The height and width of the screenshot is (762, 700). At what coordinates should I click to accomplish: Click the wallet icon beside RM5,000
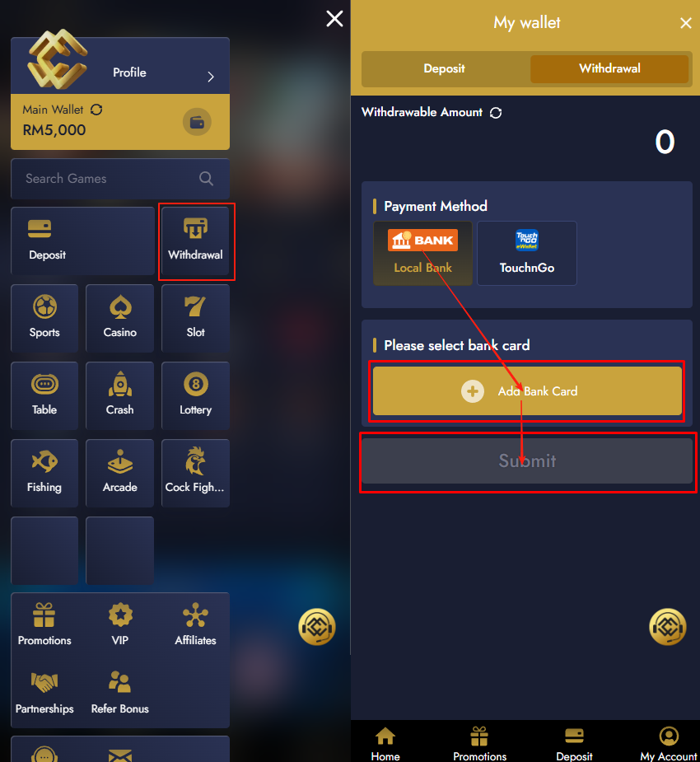pyautogui.click(x=197, y=122)
